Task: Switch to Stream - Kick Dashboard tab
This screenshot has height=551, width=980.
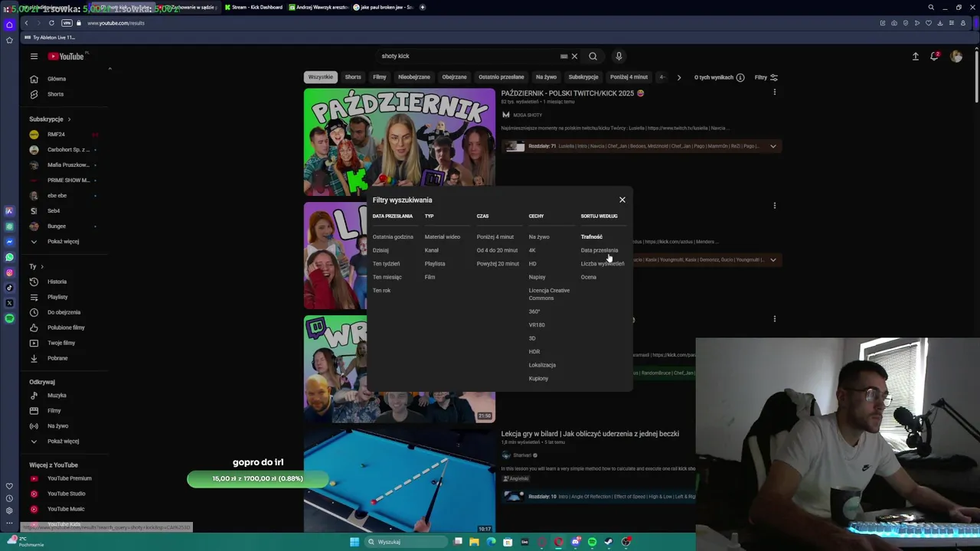Action: coord(253,7)
